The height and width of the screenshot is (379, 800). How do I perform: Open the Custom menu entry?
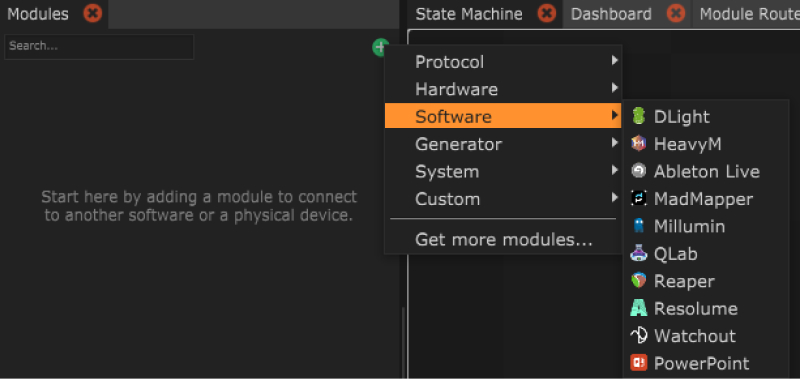[503, 198]
